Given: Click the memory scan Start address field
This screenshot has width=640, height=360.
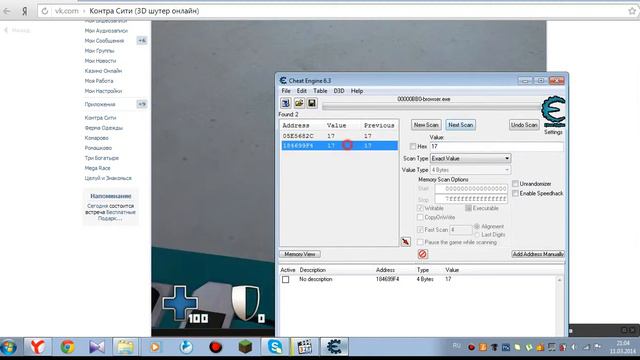Looking at the screenshot, I should coord(471,189).
